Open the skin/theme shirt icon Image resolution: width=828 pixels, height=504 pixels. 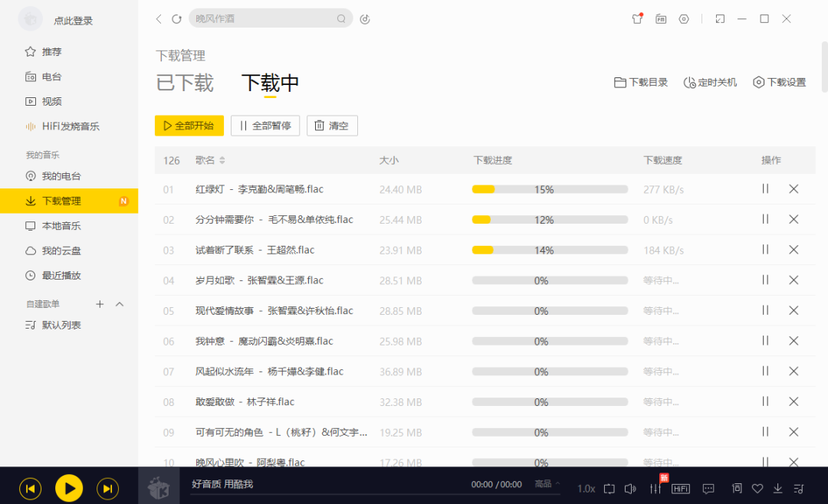(637, 18)
